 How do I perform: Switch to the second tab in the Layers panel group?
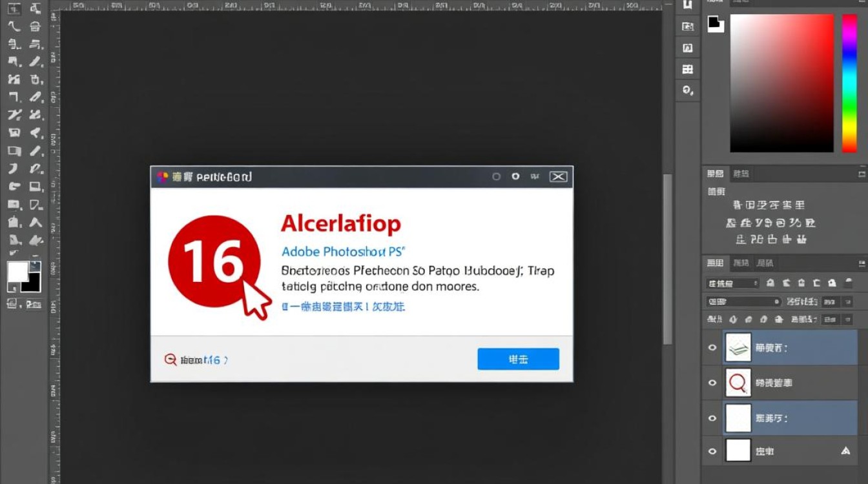[x=741, y=263]
